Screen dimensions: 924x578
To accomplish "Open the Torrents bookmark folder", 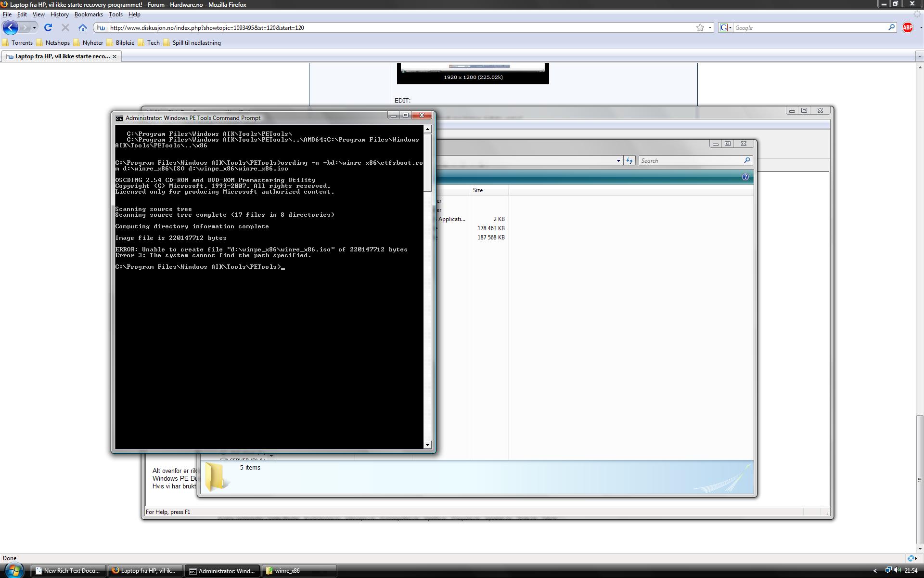I will point(17,43).
